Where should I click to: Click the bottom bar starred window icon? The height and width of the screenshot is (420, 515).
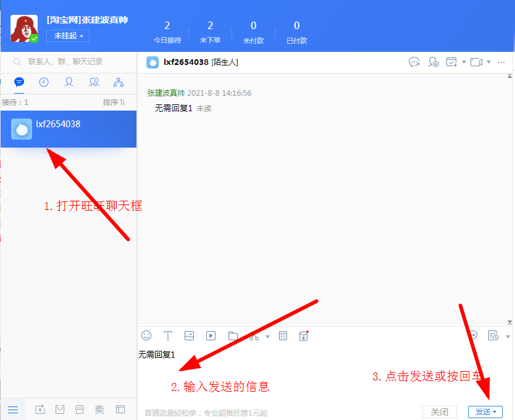pyautogui.click(x=40, y=409)
